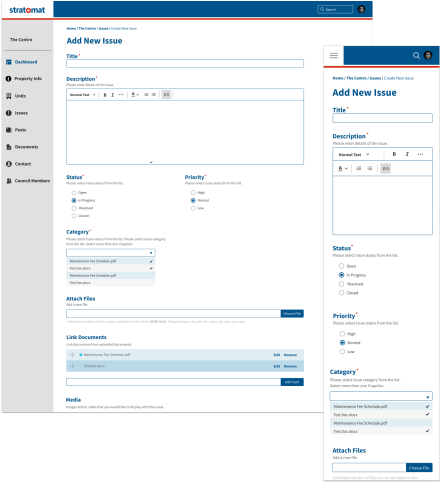Select Low priority in desktop form

[x=193, y=208]
